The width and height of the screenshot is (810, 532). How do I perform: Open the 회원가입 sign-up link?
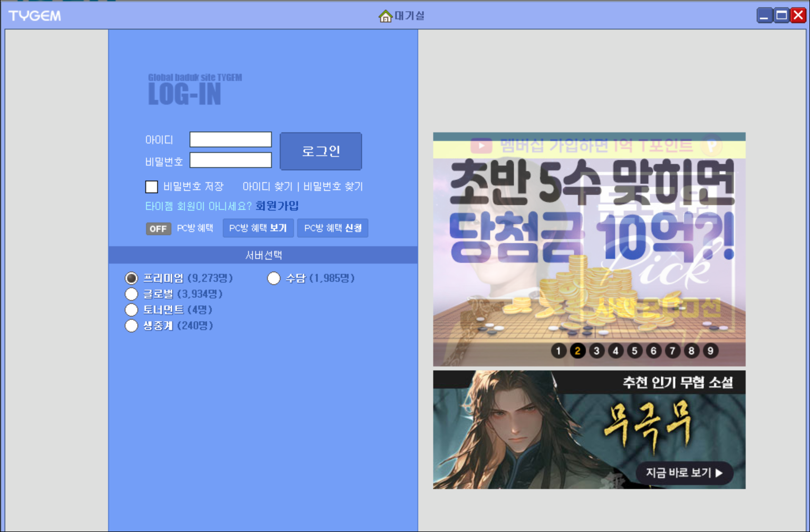click(277, 206)
